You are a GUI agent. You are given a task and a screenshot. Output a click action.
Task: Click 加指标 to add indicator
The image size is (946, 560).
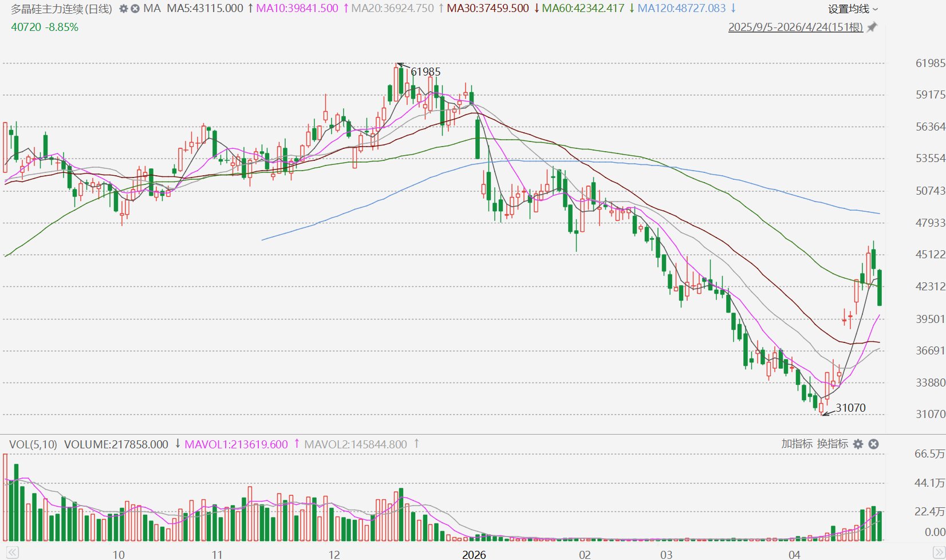(797, 444)
